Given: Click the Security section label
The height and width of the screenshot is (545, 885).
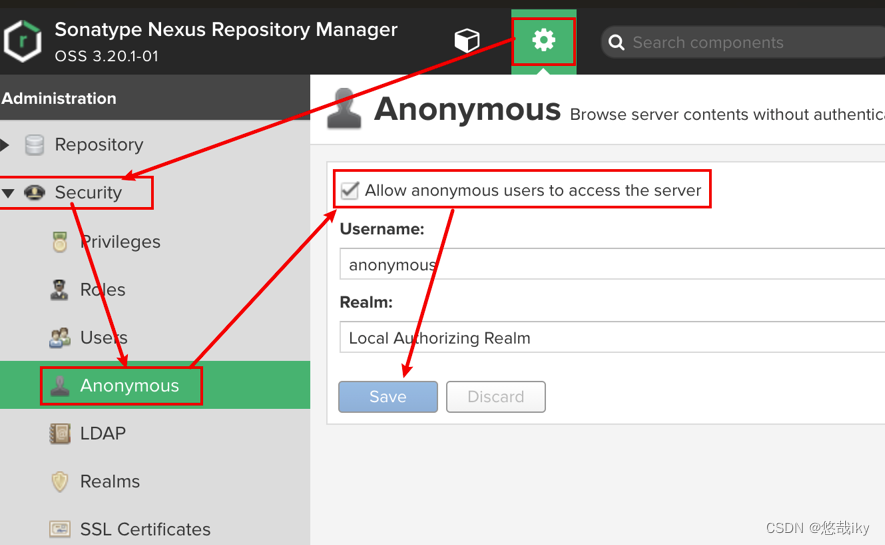Looking at the screenshot, I should 88,193.
